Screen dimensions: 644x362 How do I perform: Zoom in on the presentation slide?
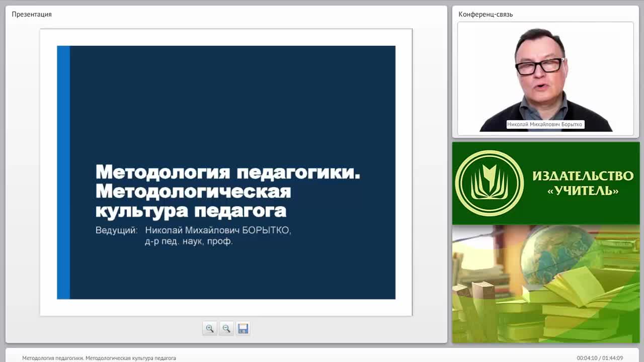click(x=210, y=328)
